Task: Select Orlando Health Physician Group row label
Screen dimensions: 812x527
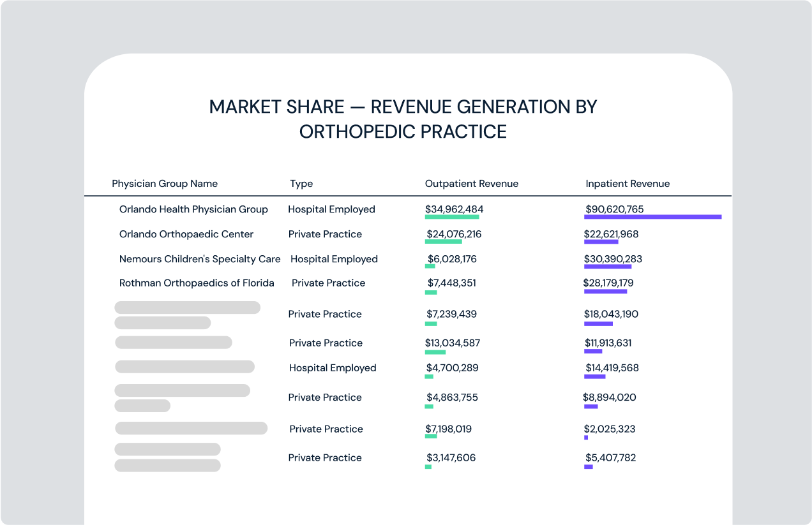Action: pyautogui.click(x=193, y=209)
